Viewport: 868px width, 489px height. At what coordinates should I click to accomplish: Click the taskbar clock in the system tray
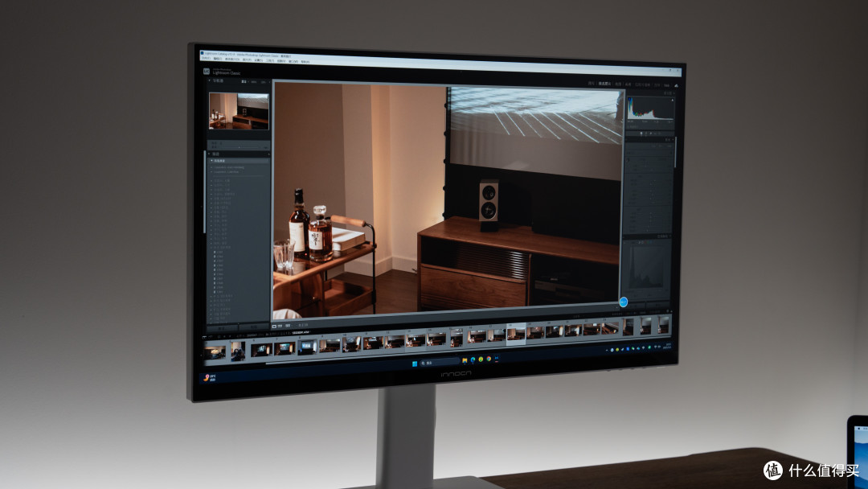tap(667, 346)
